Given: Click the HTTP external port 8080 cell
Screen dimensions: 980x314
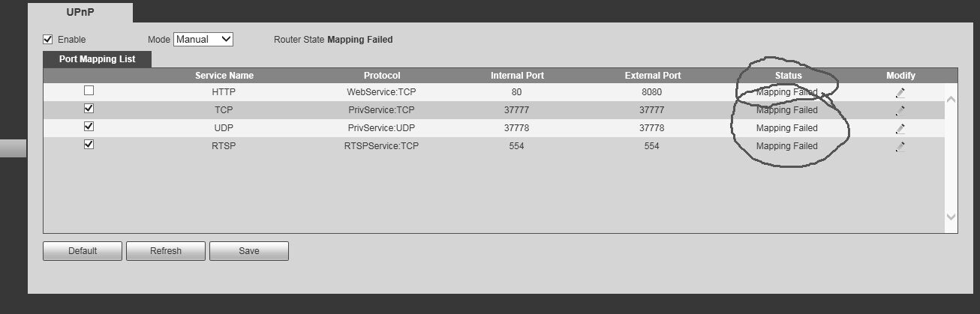Looking at the screenshot, I should click(x=652, y=92).
